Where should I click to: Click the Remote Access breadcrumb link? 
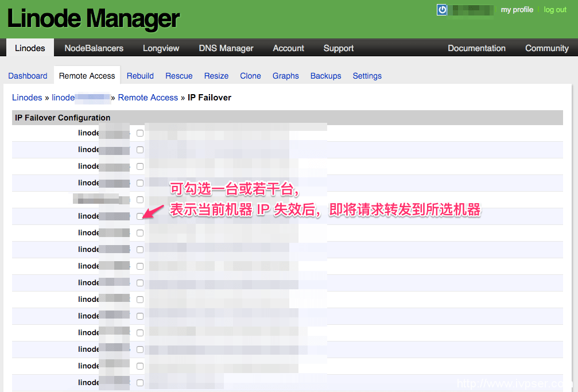pos(148,98)
